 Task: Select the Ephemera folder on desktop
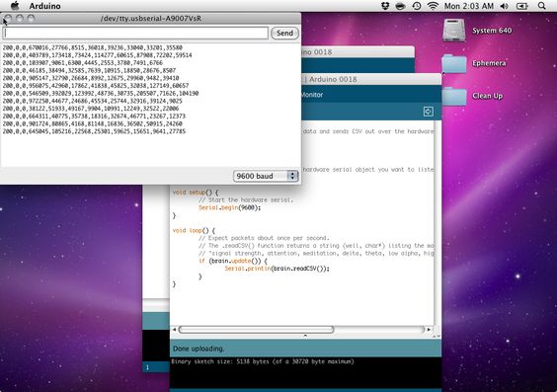454,63
